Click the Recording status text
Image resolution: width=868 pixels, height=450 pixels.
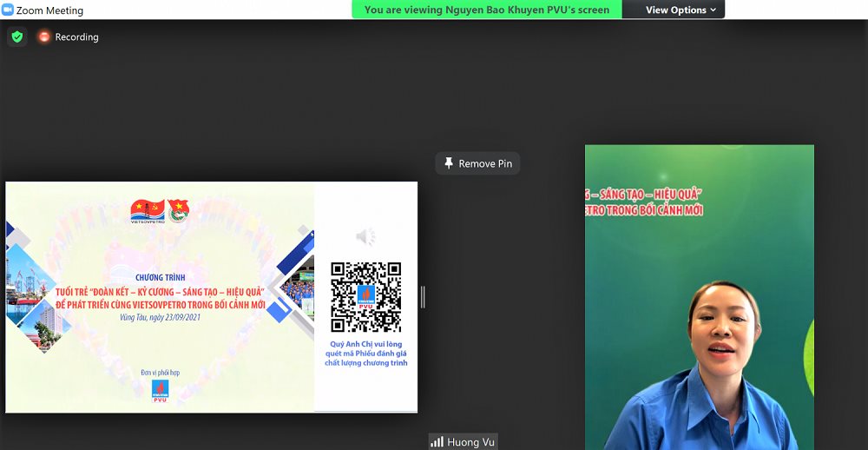(76, 37)
